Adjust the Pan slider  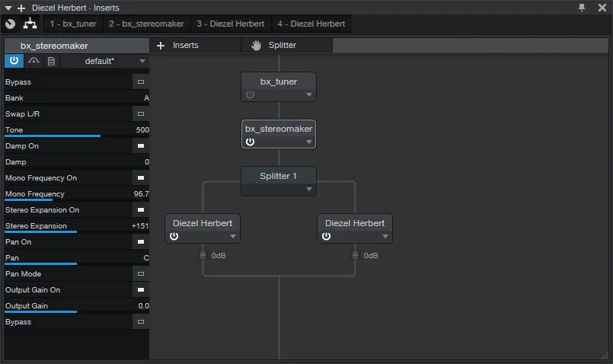tap(77, 264)
